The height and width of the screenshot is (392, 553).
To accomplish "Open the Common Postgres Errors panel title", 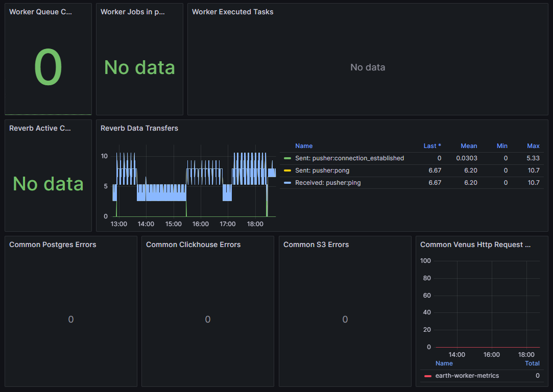I will click(53, 244).
